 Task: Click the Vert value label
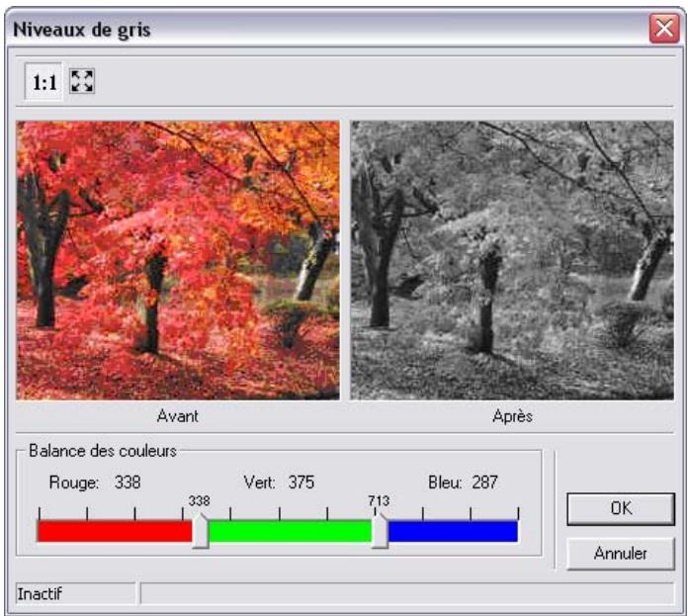pos(278,483)
